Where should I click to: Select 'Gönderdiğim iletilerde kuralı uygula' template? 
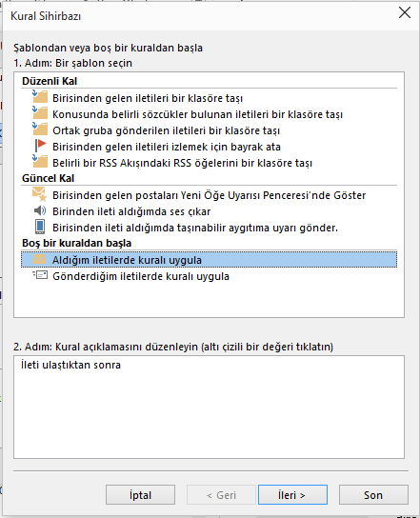tap(141, 276)
